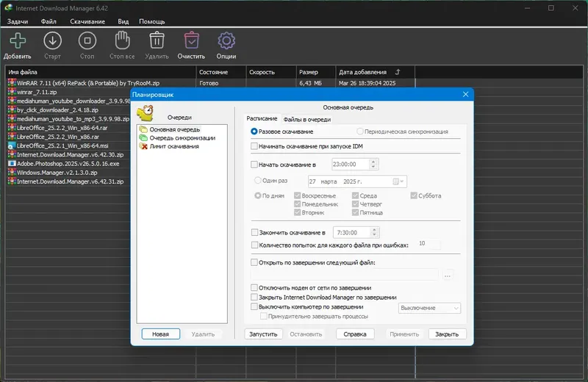The image size is (588, 382).
Task: Click the Закрыть button in scheduler
Action: click(x=447, y=334)
